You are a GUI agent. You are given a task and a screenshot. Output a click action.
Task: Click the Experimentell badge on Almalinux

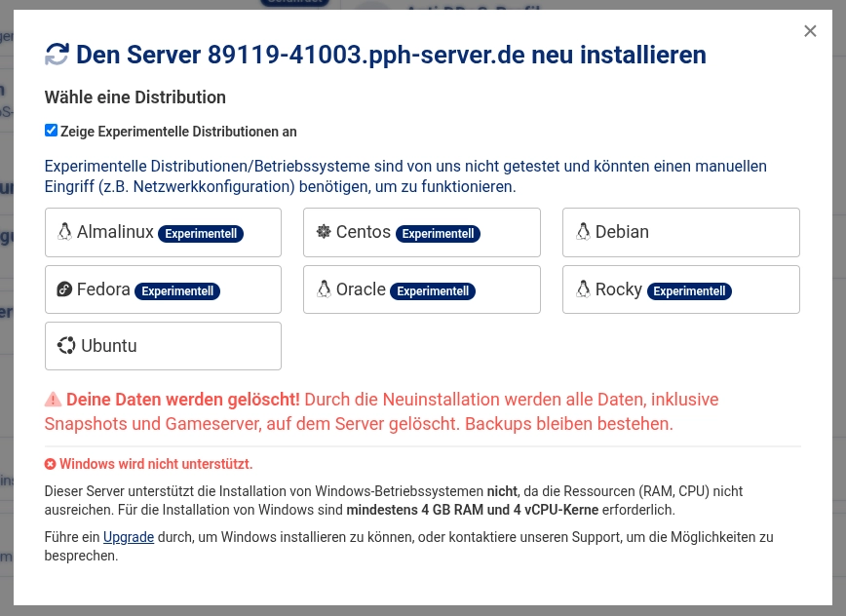201,234
